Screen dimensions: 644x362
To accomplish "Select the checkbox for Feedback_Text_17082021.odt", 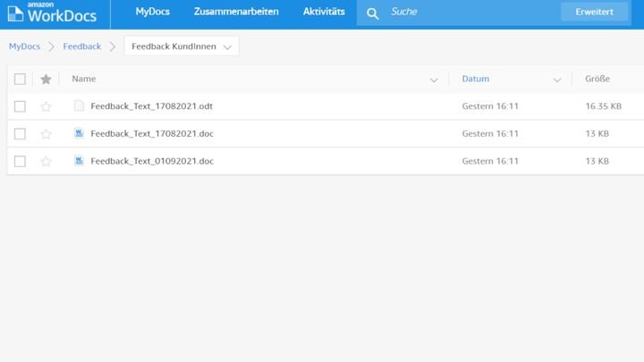I will (x=20, y=106).
